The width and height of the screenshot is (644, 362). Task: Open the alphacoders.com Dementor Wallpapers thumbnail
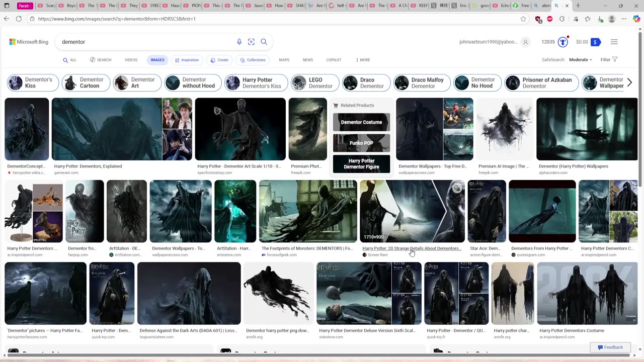[587, 129]
